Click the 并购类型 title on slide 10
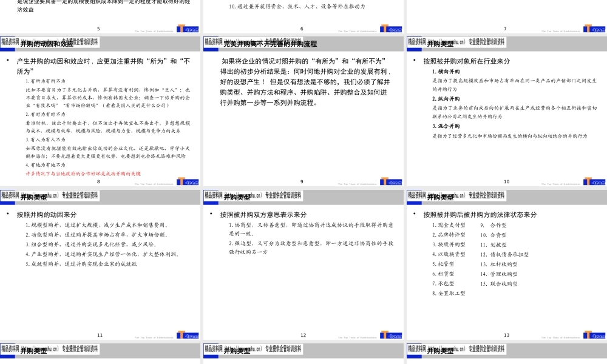The height and width of the screenshot is (364, 607). pyautogui.click(x=440, y=44)
